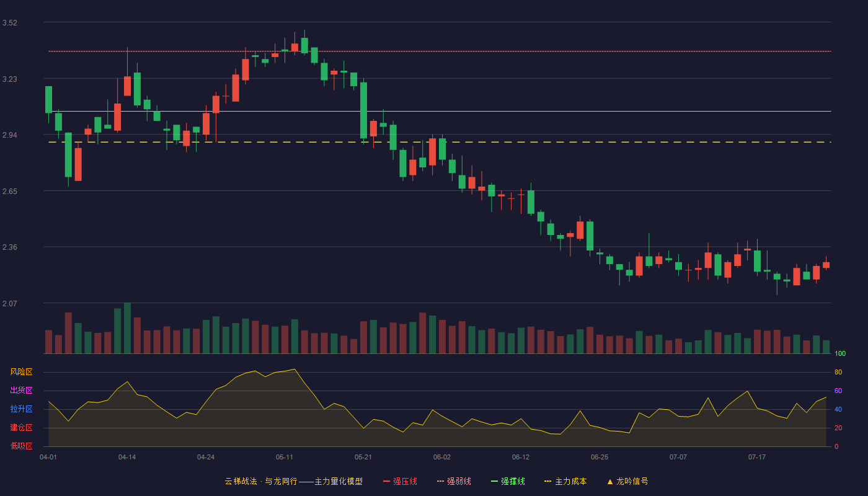Click the 2.94 price axis label

(10, 135)
